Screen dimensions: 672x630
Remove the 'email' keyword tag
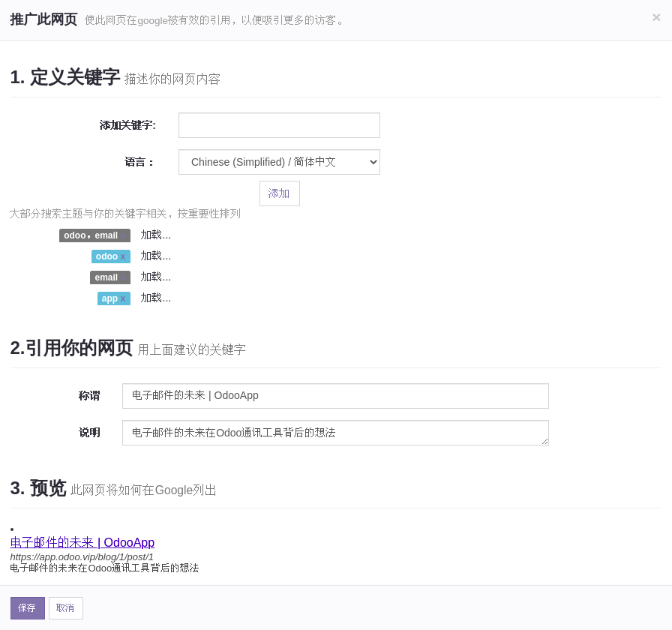pyautogui.click(x=123, y=277)
